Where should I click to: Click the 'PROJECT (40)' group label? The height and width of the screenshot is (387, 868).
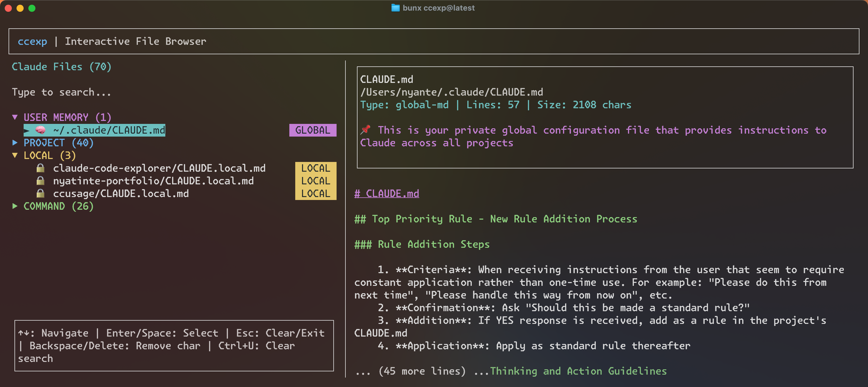[x=59, y=143]
